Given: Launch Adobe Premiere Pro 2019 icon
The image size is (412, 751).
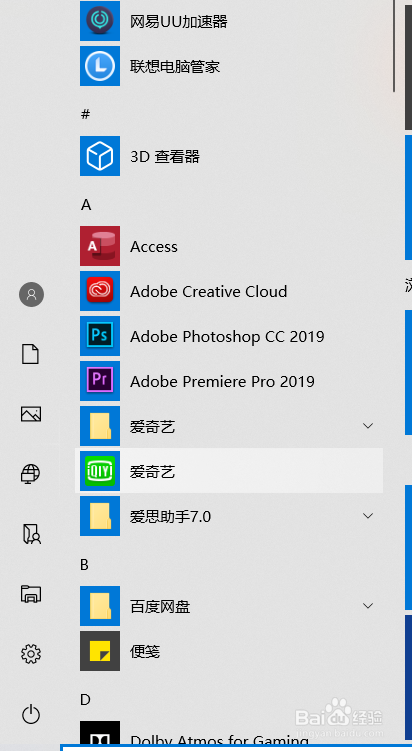Looking at the screenshot, I should click(100, 381).
